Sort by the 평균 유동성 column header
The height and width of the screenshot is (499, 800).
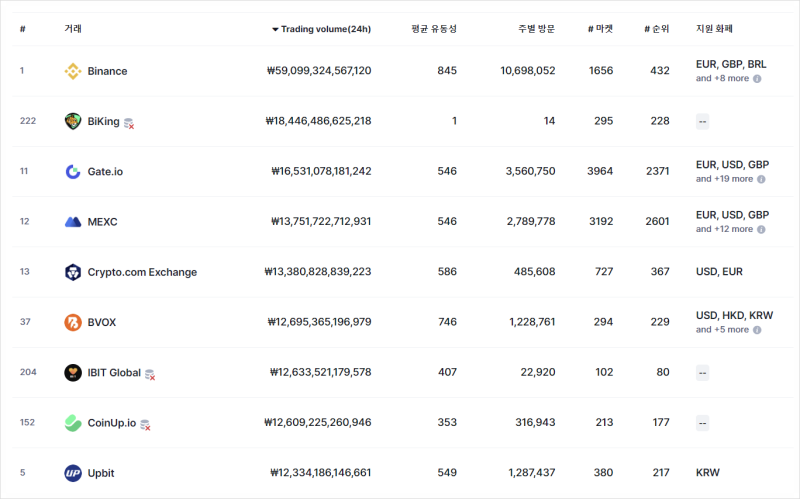[434, 29]
